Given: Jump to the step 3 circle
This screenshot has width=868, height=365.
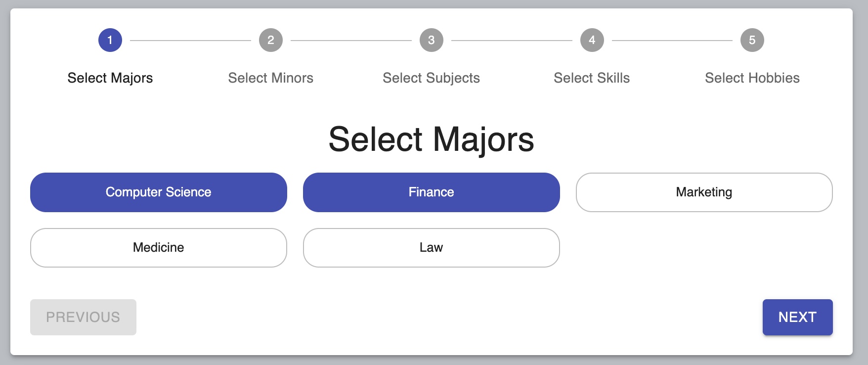Looking at the screenshot, I should pos(432,40).
